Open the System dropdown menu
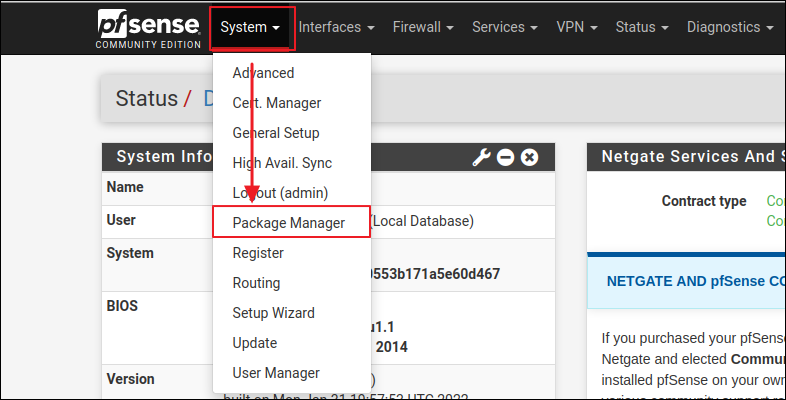The width and height of the screenshot is (786, 400). [x=250, y=27]
